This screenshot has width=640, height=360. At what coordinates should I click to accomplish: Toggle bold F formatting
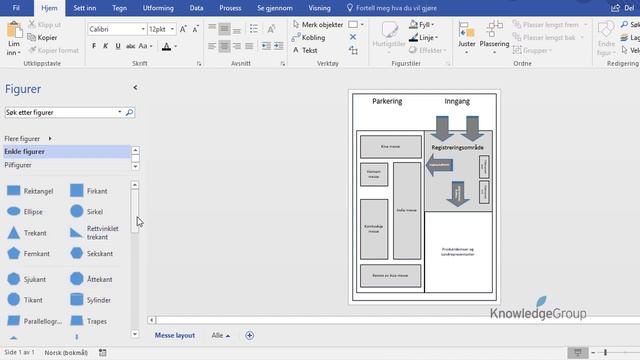coord(94,46)
